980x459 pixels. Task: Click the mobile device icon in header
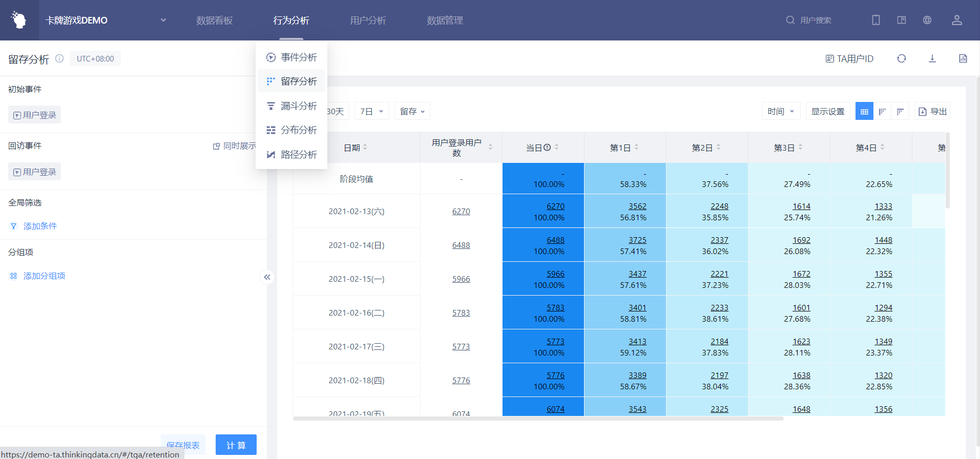click(876, 20)
